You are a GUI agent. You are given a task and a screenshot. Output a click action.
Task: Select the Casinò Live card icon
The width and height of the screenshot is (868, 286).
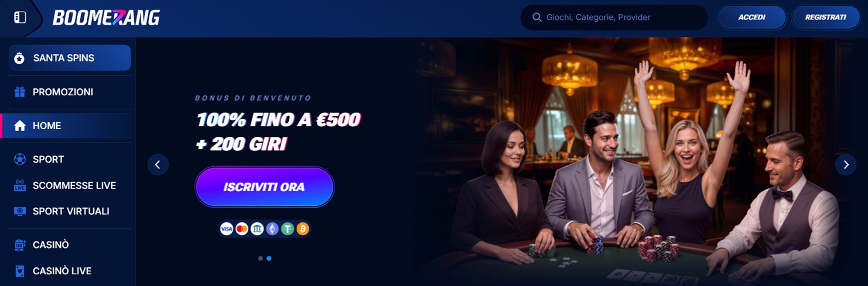(x=20, y=271)
